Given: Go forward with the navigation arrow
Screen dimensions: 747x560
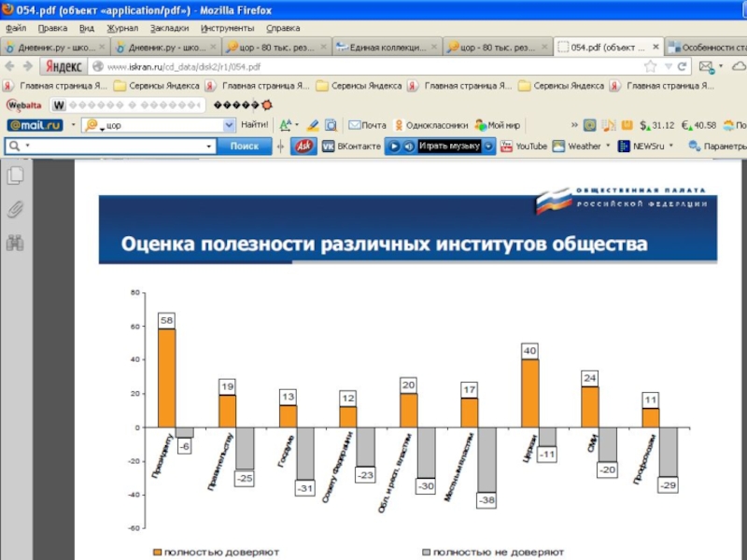Looking at the screenshot, I should 28,66.
